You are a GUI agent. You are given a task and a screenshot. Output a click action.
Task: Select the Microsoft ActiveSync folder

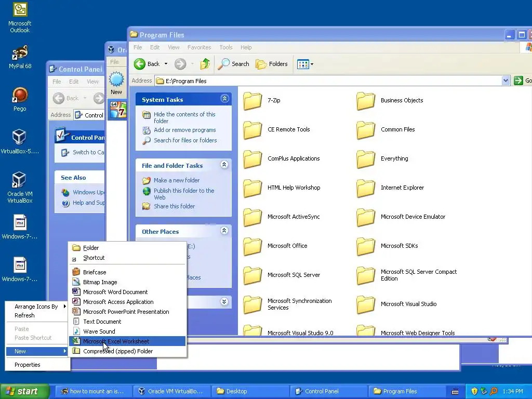point(282,217)
